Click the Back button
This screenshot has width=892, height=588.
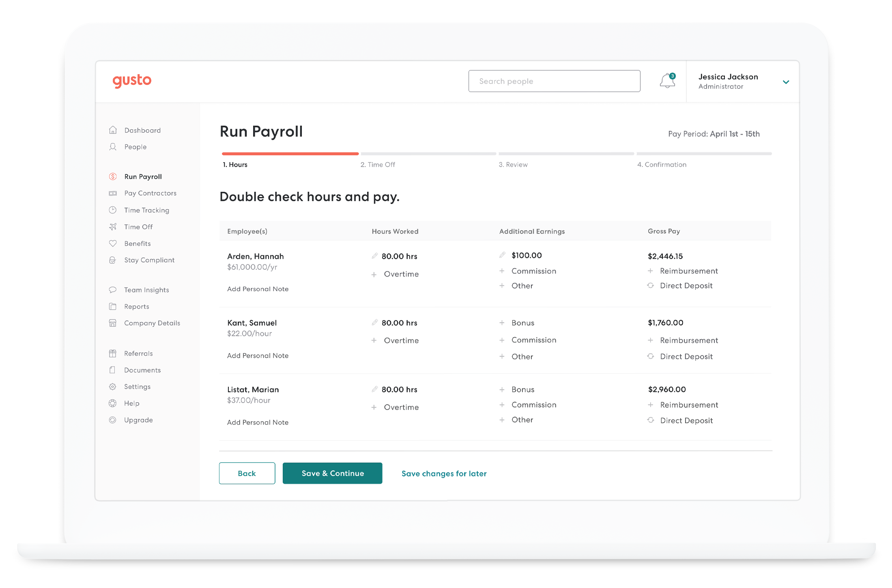tap(247, 472)
